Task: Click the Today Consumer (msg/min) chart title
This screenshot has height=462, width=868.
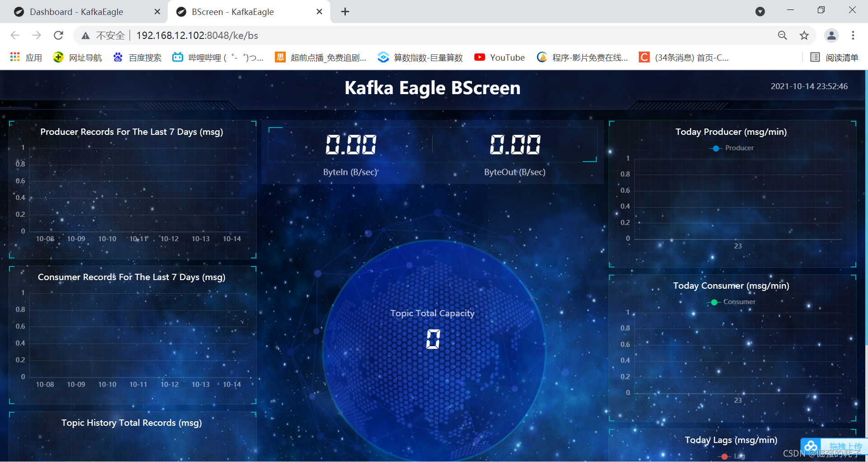Action: coord(731,286)
